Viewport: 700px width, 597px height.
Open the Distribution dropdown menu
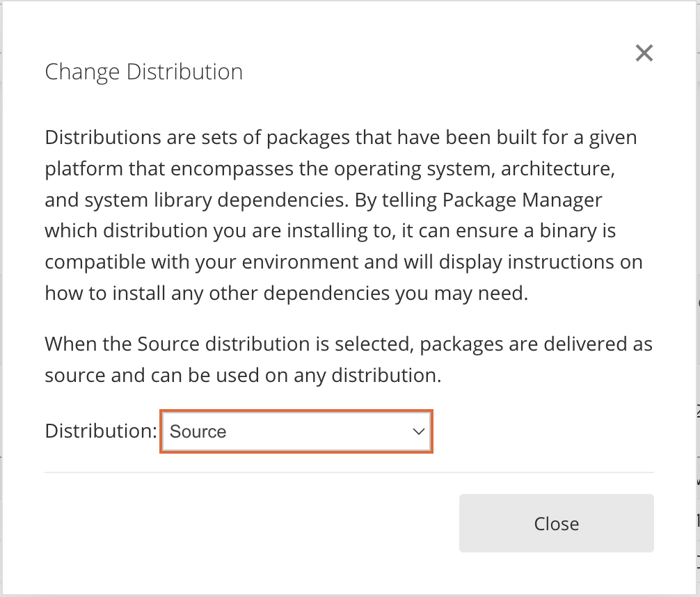[296, 431]
